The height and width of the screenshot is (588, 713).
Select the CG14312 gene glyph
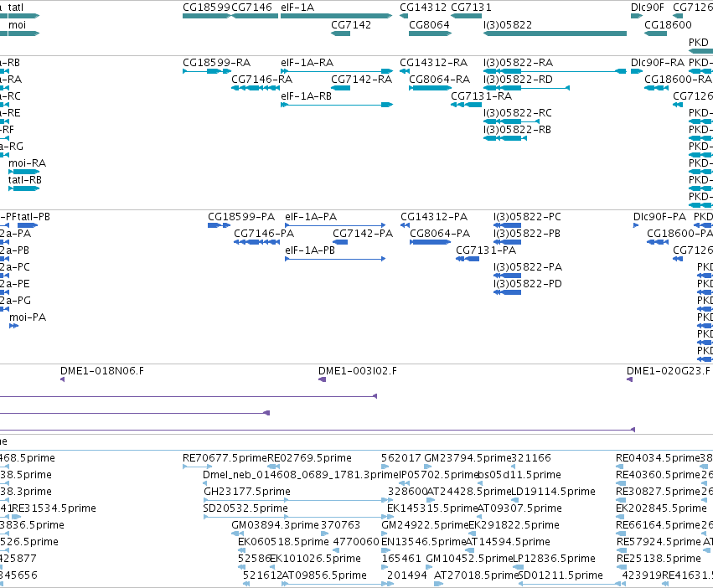[404, 16]
